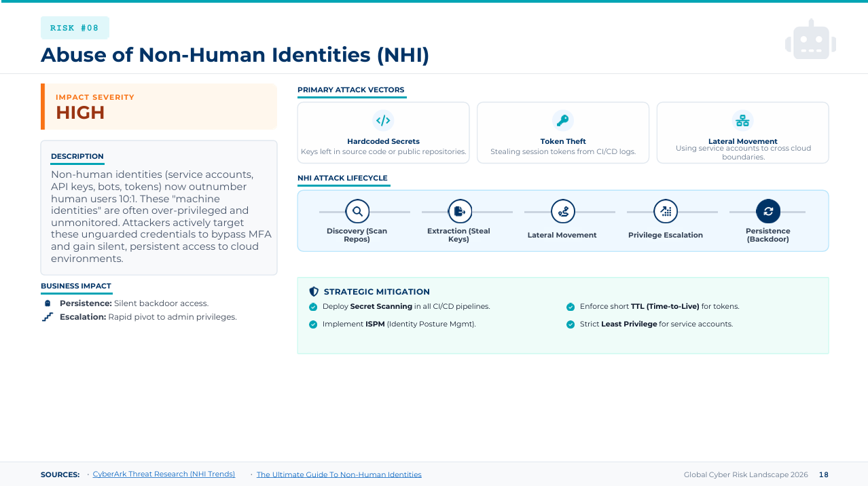
Task: Select the Extraction steal keys icon
Action: click(x=460, y=212)
